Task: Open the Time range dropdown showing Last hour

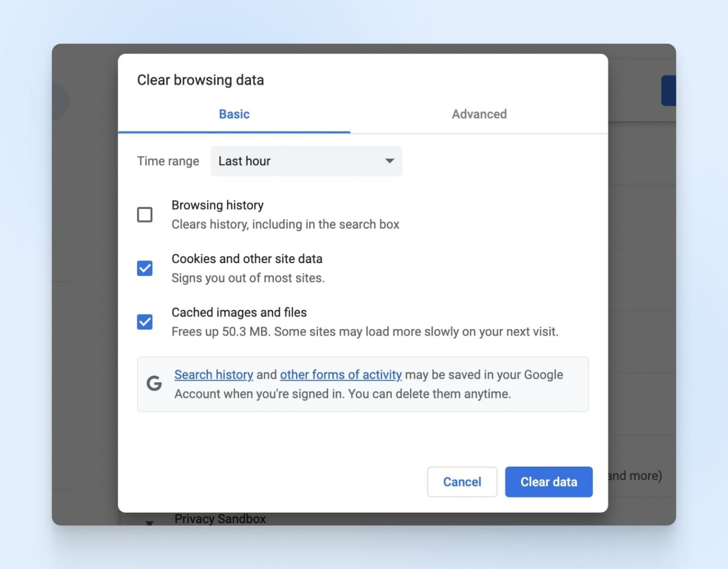Action: click(306, 161)
